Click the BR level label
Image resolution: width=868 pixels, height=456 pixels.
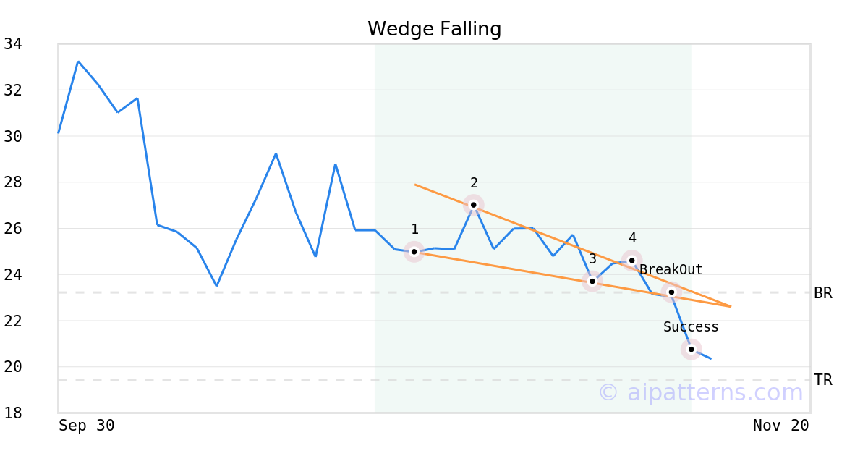822,293
